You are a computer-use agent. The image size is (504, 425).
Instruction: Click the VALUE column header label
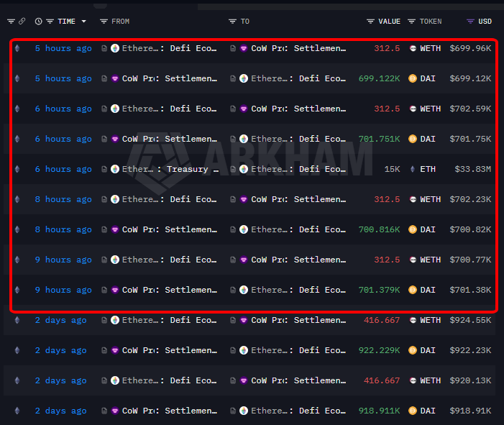point(389,22)
